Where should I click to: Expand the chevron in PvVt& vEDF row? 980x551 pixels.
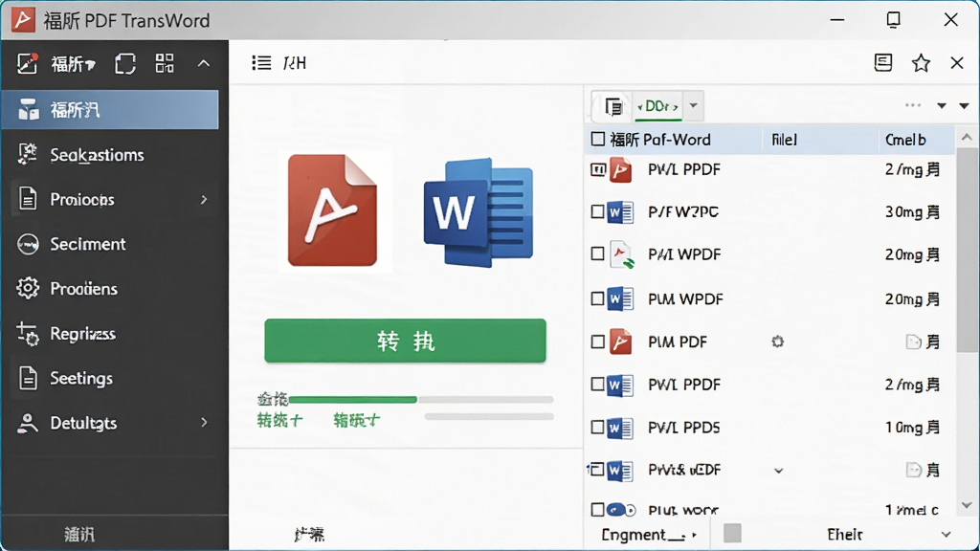[778, 471]
